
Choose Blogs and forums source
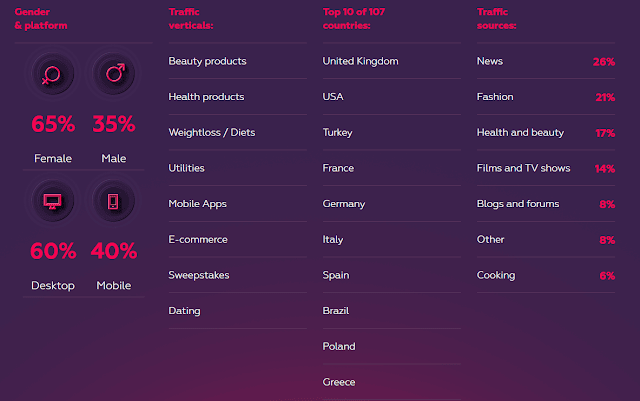(518, 204)
